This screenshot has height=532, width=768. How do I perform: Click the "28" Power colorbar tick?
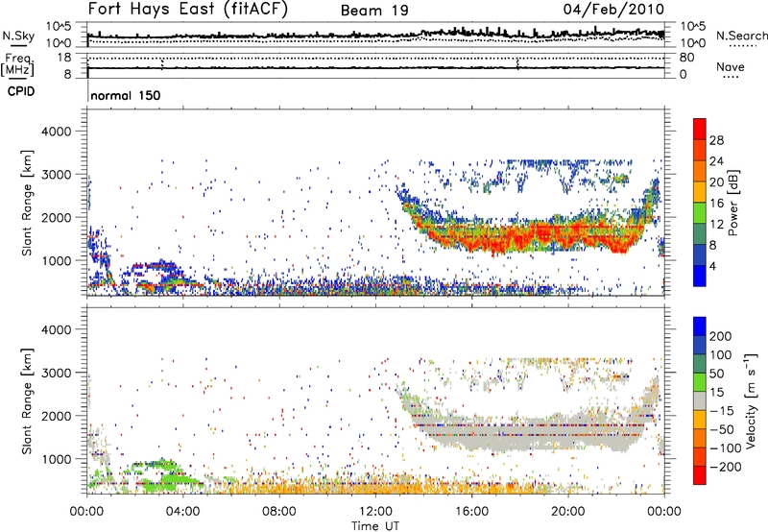pyautogui.click(x=716, y=140)
